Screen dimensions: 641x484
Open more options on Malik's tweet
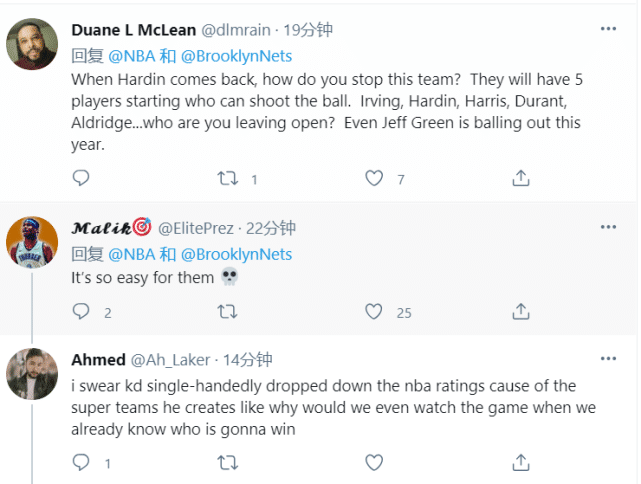608,228
